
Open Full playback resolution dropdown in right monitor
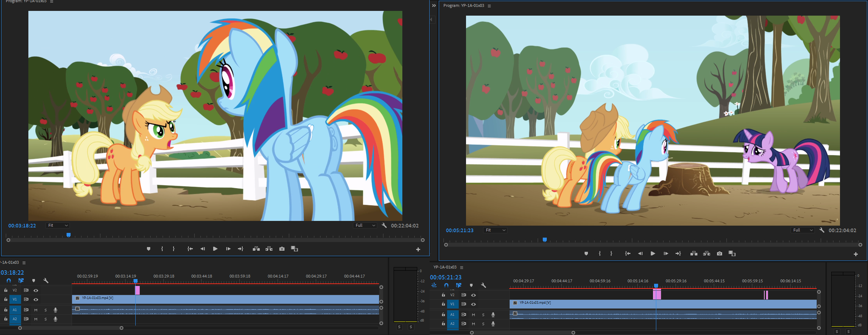(x=803, y=230)
